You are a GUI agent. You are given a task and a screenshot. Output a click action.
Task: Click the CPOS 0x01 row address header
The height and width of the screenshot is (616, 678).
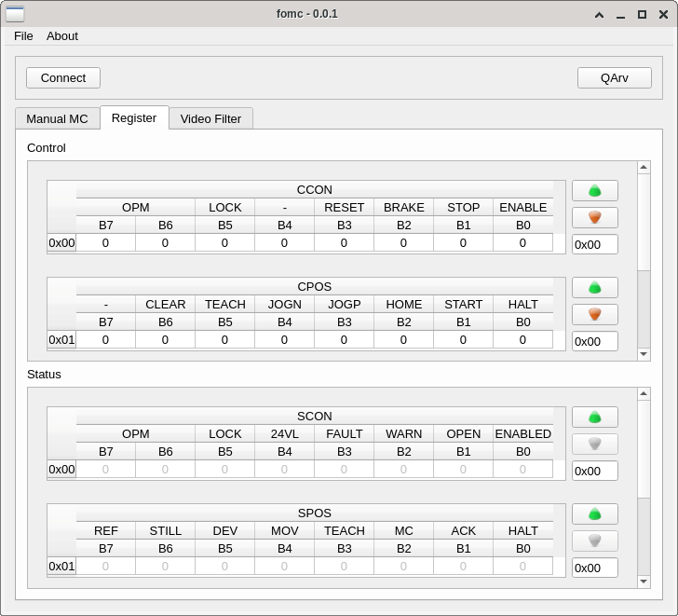[61, 339]
